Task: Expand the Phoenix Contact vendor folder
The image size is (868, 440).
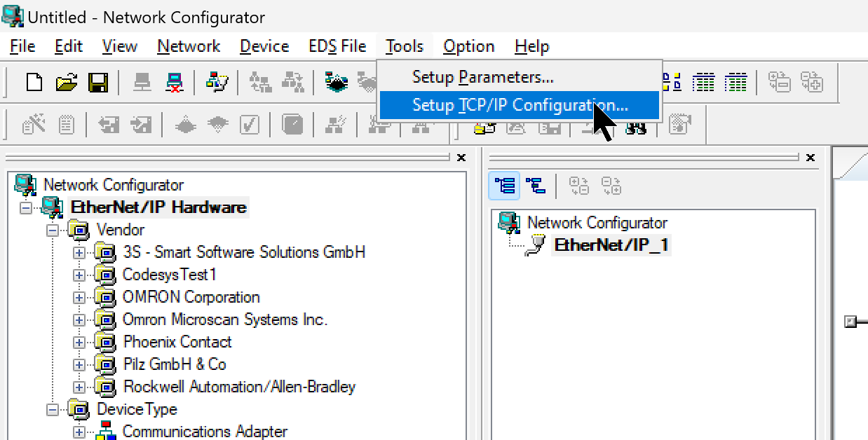Action: point(79,342)
